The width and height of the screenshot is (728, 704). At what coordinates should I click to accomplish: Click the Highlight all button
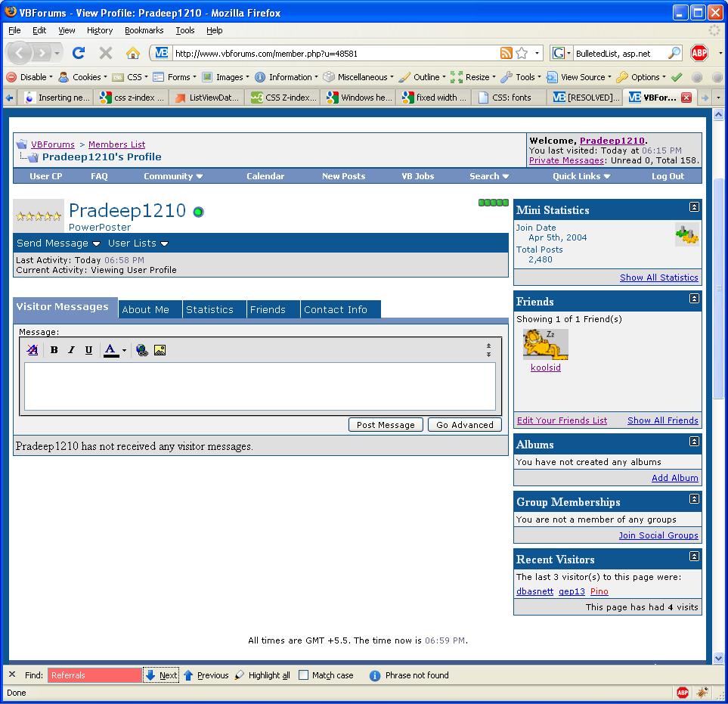pyautogui.click(x=263, y=675)
